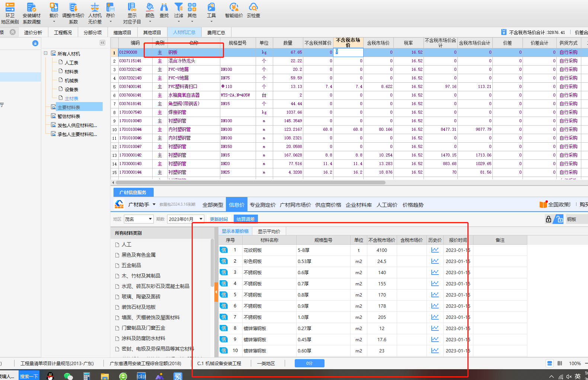Open the 广材助手 dropdown arrow
This screenshot has width=588, height=380.
(x=154, y=205)
